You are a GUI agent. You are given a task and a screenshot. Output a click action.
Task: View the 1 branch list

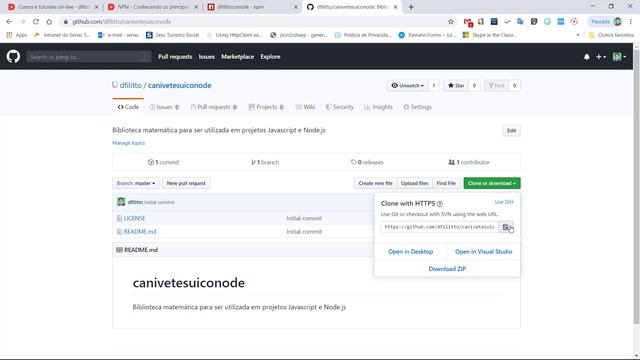point(265,162)
